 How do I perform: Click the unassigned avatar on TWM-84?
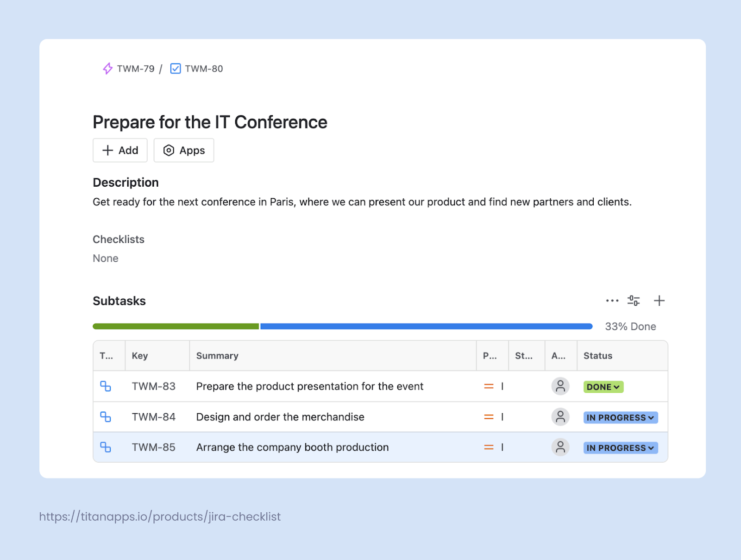[x=560, y=416]
